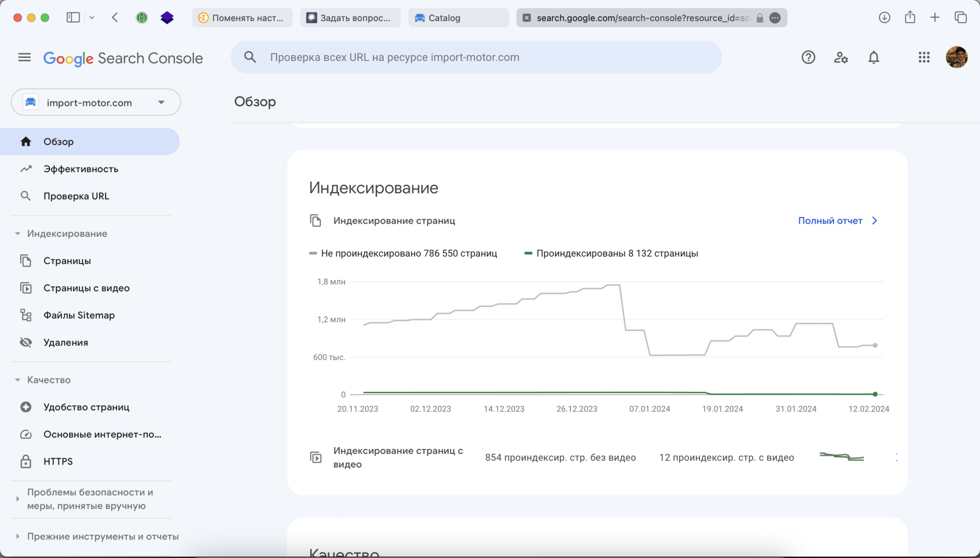Click the page settings ellipsis in address bar
Screen dimensions: 980x558
[775, 18]
